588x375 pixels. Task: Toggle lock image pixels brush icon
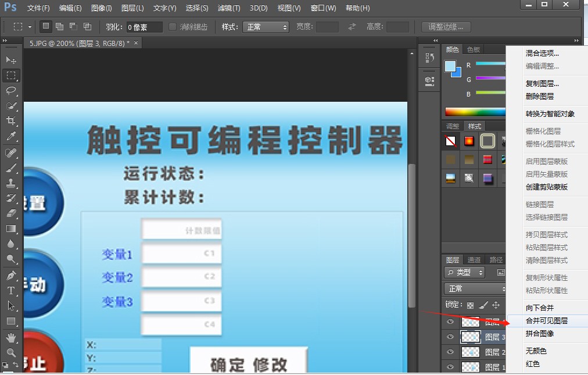tap(483, 305)
